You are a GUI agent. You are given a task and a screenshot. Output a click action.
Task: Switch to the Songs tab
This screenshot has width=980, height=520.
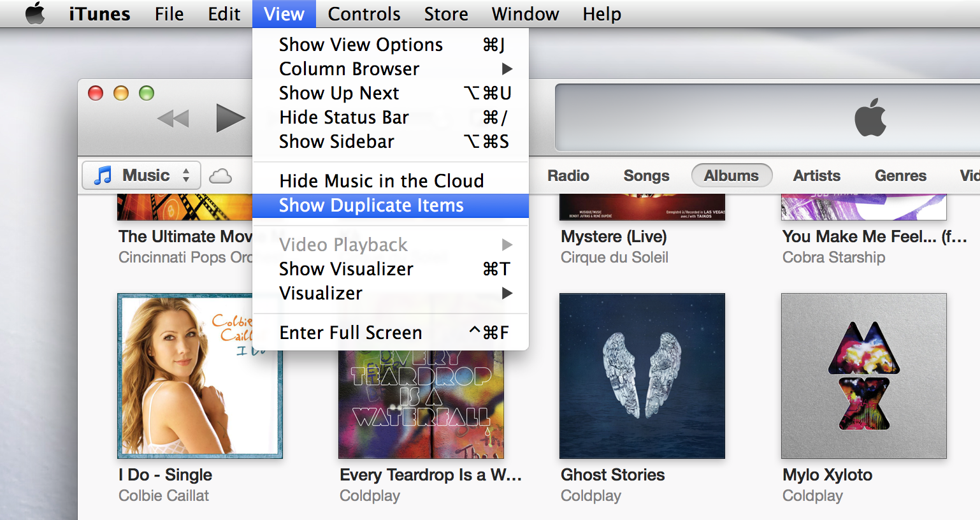click(x=646, y=176)
